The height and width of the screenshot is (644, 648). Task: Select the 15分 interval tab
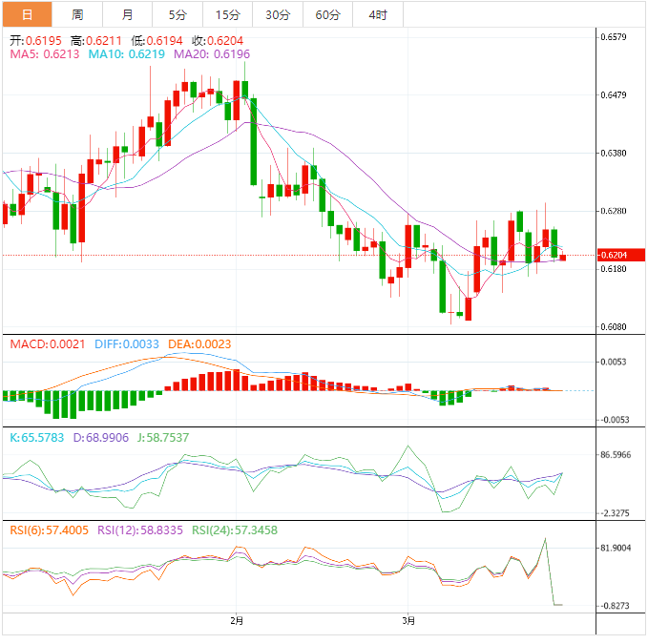click(x=227, y=14)
